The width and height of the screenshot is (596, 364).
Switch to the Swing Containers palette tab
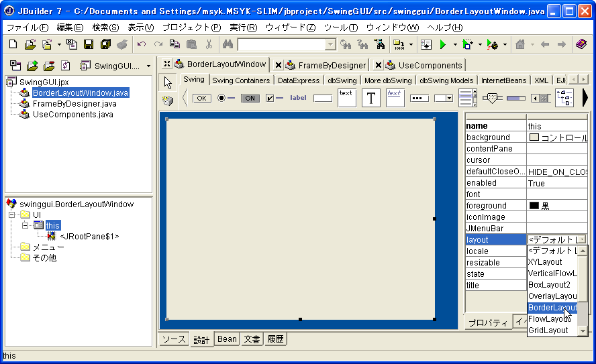click(x=241, y=80)
